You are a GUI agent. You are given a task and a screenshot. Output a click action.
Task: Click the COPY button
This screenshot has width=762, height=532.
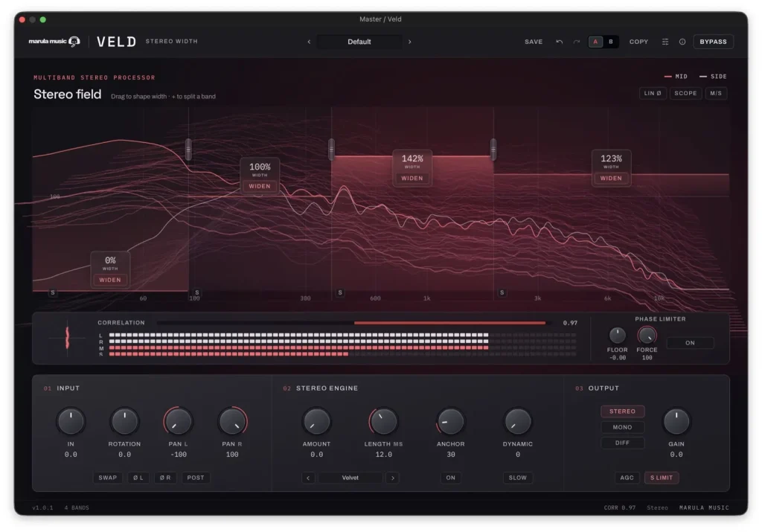click(x=638, y=42)
